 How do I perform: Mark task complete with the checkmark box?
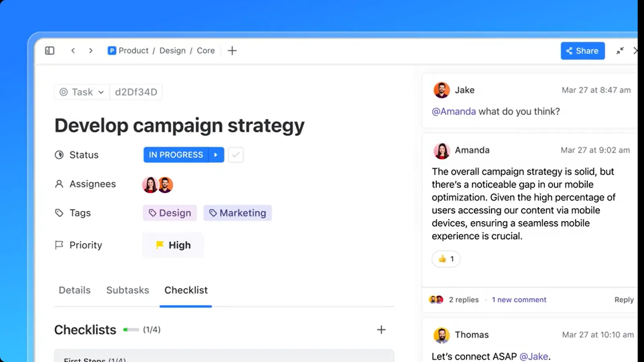236,155
